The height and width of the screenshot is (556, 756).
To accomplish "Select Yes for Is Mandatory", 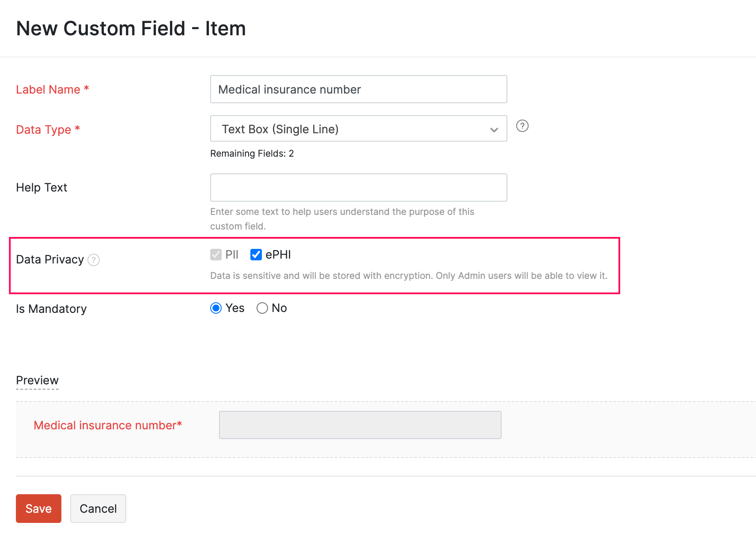I will coord(215,308).
